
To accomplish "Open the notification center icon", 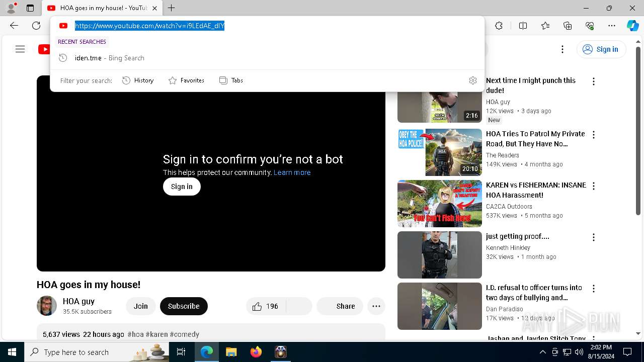I will click(627, 352).
